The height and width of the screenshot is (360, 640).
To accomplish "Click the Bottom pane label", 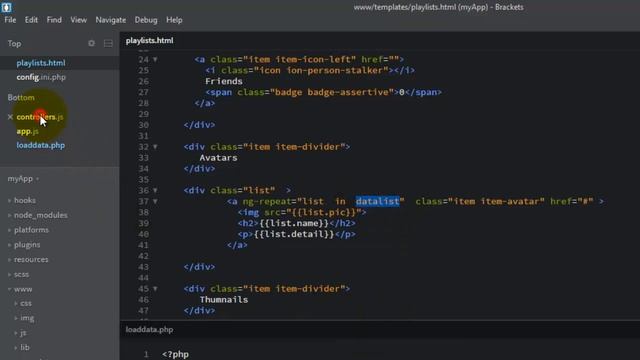I will (x=21, y=98).
